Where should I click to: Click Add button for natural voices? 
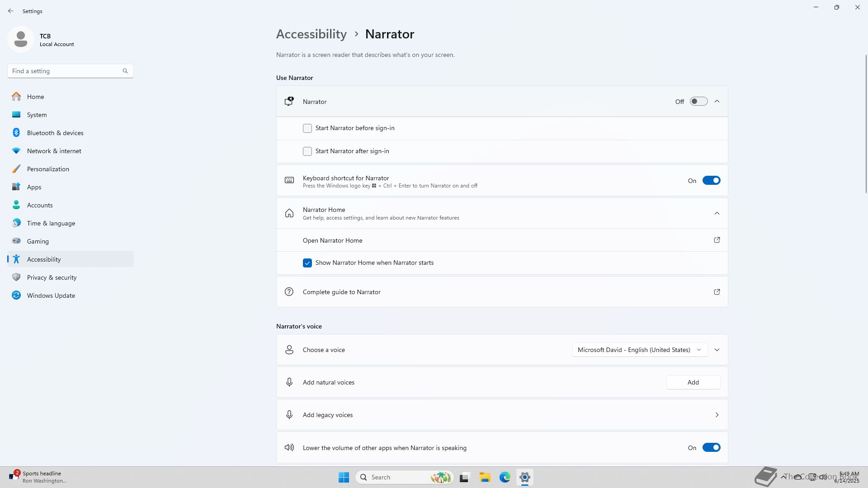click(x=693, y=382)
